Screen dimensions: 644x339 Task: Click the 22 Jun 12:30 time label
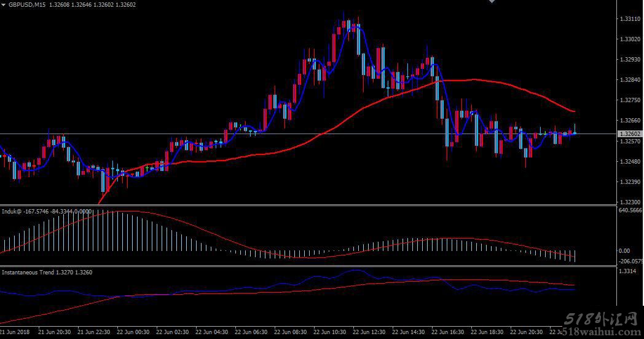(369, 332)
